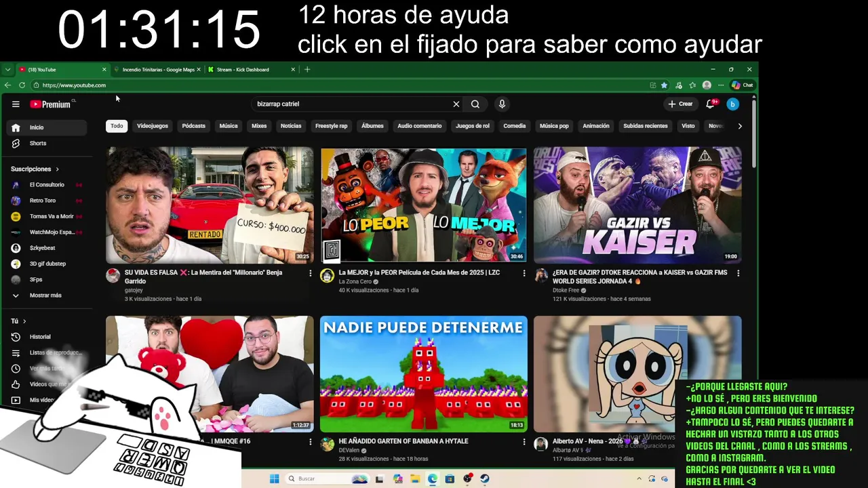Screen dimensions: 868x488
Task: Select the Música filter chip
Action: (x=229, y=126)
